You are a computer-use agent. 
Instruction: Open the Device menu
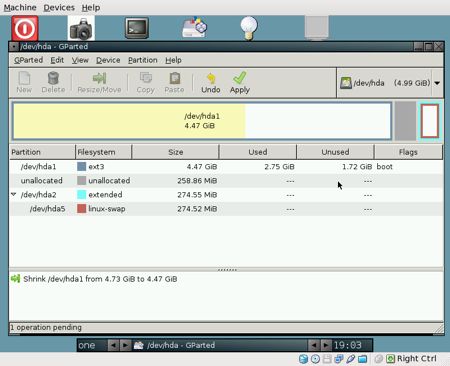click(x=108, y=60)
